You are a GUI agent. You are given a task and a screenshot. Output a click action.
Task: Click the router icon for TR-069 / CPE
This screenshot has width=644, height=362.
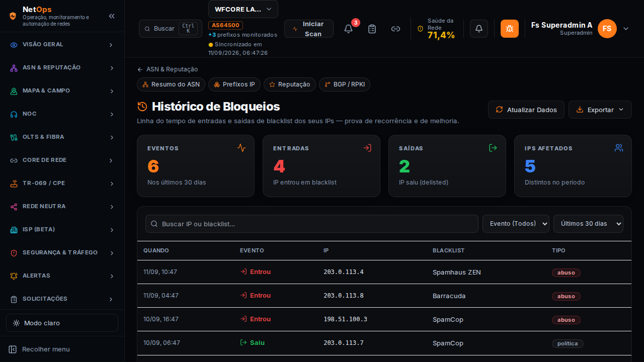point(14,184)
